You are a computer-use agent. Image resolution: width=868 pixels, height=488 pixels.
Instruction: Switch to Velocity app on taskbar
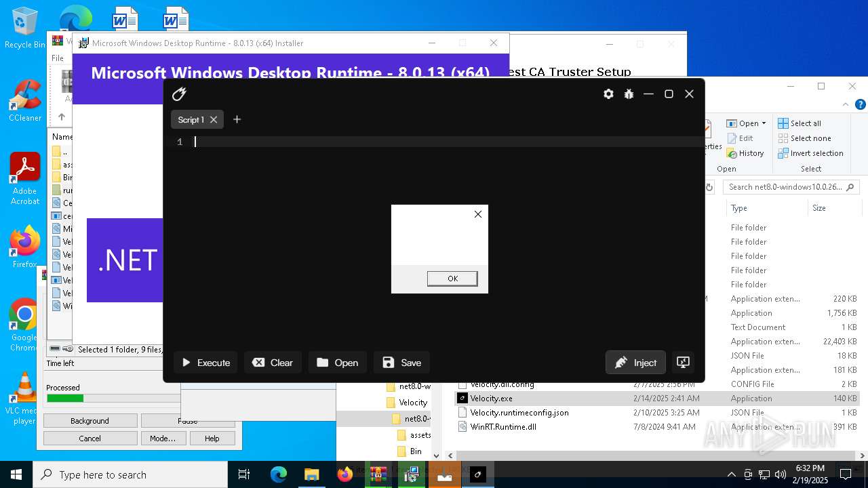tap(477, 474)
